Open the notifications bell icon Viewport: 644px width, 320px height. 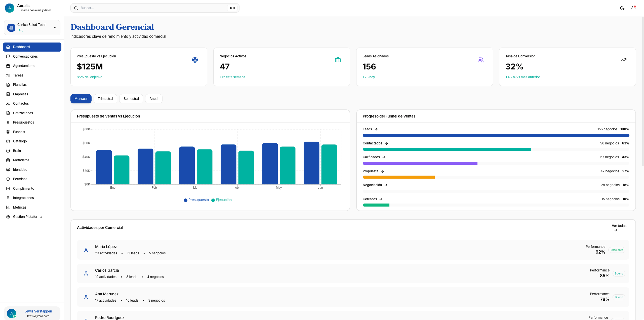[x=633, y=8]
